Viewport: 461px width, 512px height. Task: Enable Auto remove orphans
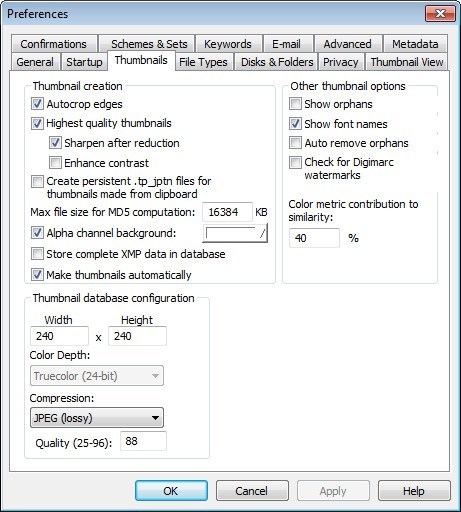[295, 143]
